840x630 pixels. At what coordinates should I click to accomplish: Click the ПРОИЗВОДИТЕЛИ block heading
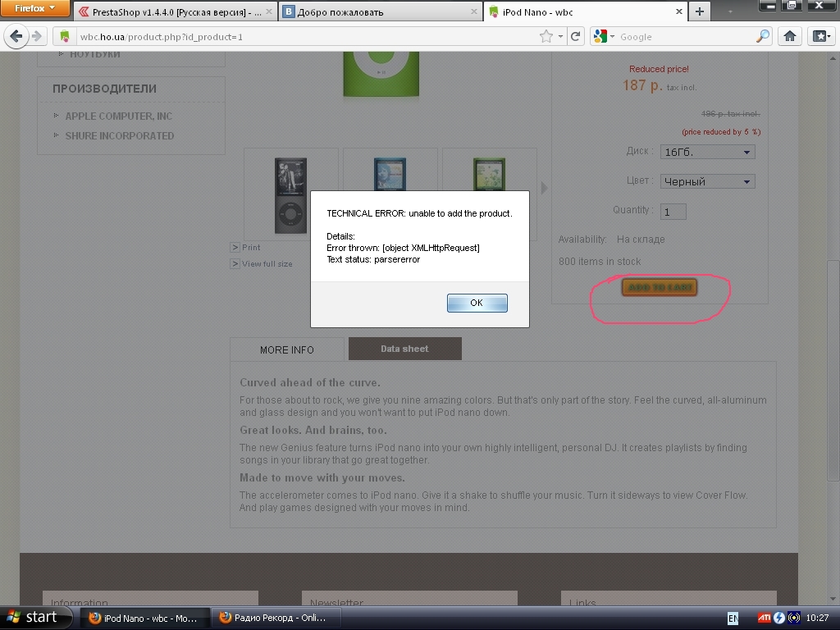pos(104,89)
